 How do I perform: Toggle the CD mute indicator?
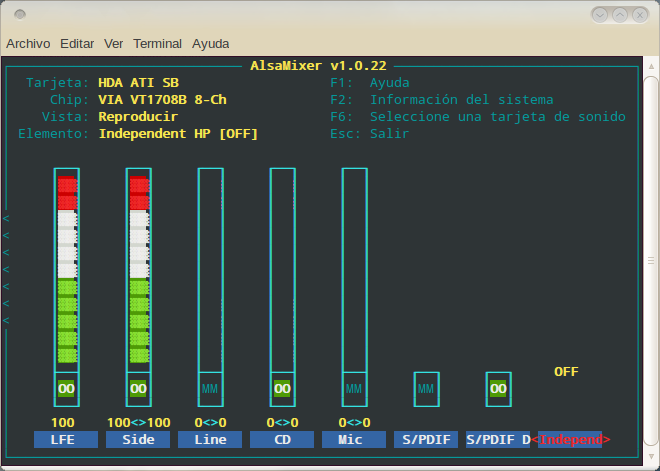tap(282, 389)
